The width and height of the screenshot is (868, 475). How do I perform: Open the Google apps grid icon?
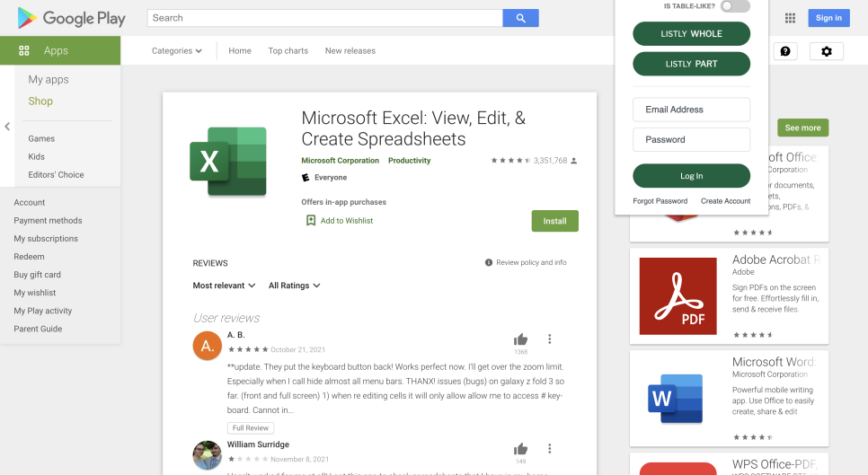[x=790, y=18]
